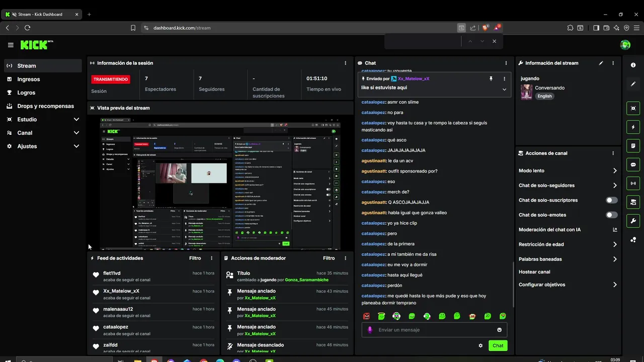Go to Drops y recompensas in sidebar
The image size is (644, 362).
[x=43, y=106]
